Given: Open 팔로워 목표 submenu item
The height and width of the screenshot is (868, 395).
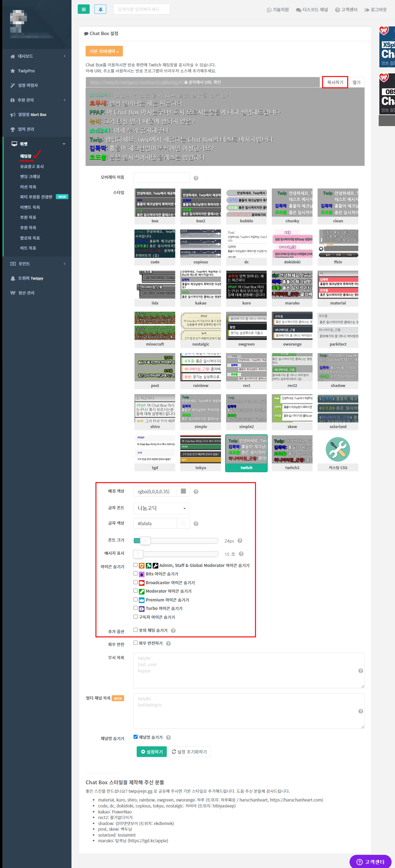Looking at the screenshot, I should (30, 238).
